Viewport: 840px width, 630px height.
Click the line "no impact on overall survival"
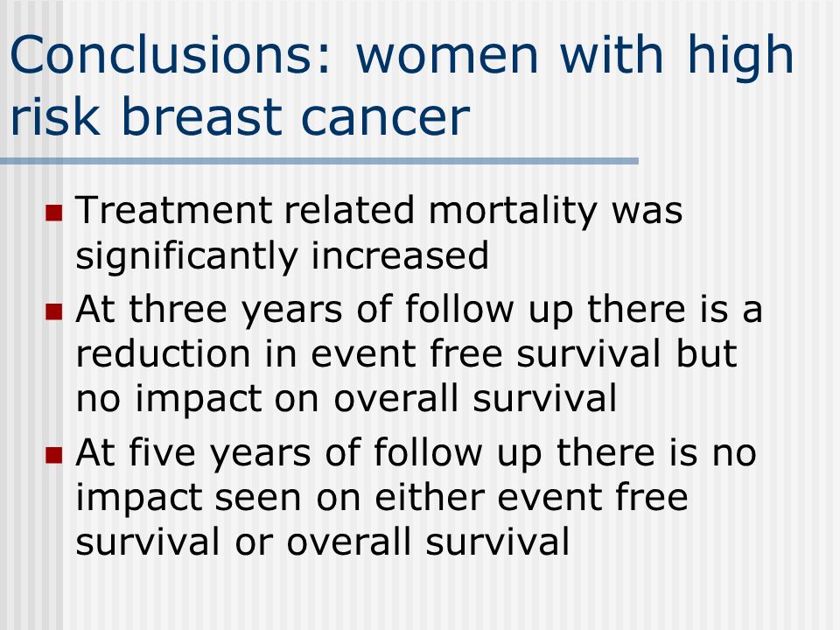pyautogui.click(x=346, y=400)
